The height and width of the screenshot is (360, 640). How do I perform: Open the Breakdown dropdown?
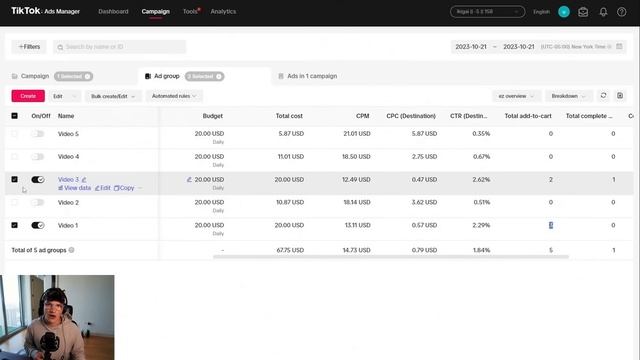(x=568, y=96)
